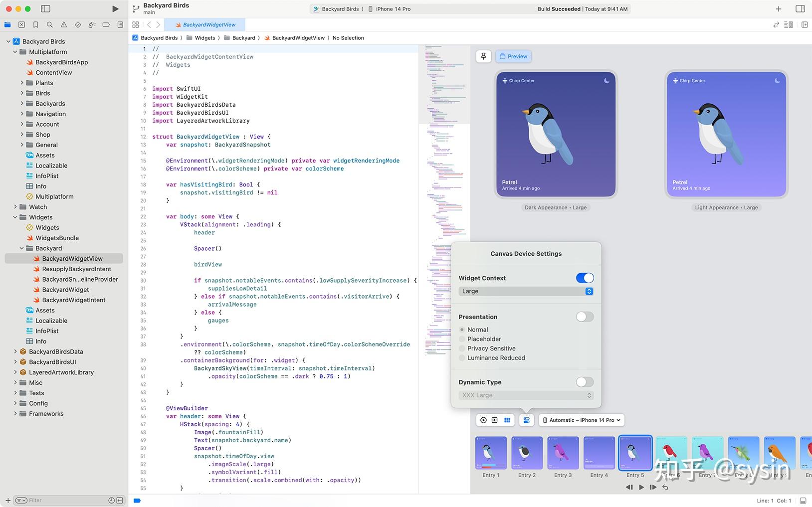Select live preview mode in canvas
Viewport: 812px width, 507px height.
point(483,420)
